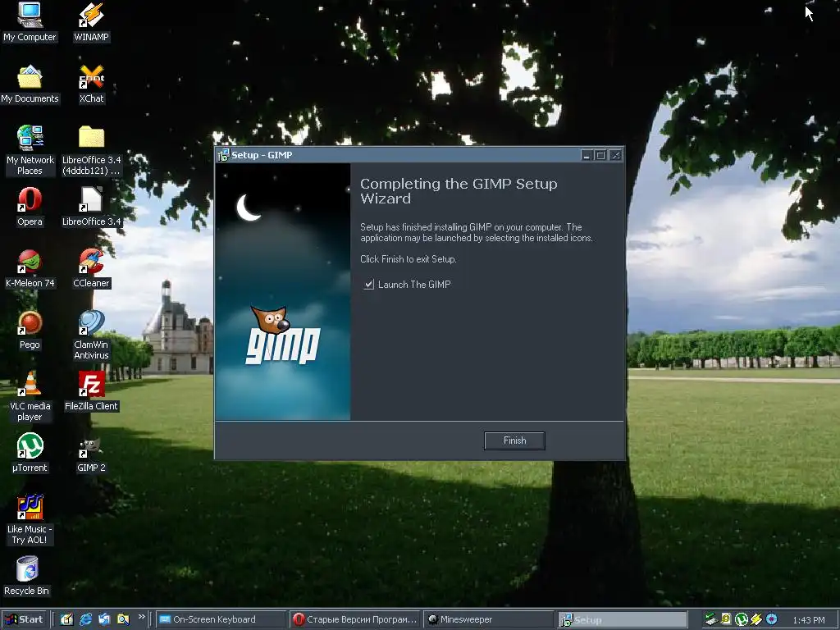
Task: Select the Pego desktop shortcut
Action: 30,330
